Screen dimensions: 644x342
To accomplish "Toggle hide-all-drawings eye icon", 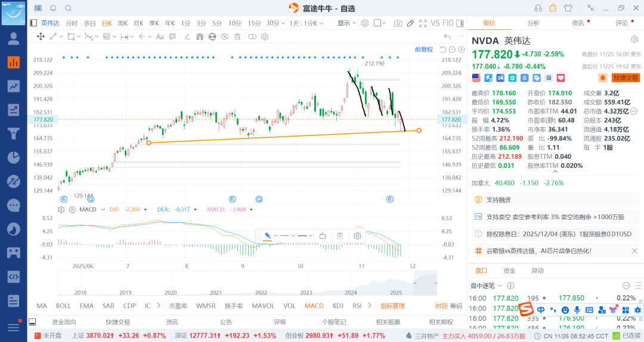I will [225, 36].
